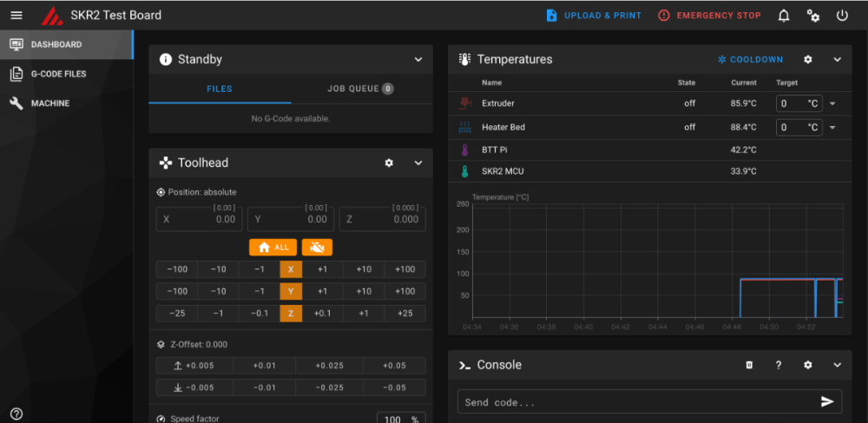
Task: Click Home All axes button
Action: [273, 248]
